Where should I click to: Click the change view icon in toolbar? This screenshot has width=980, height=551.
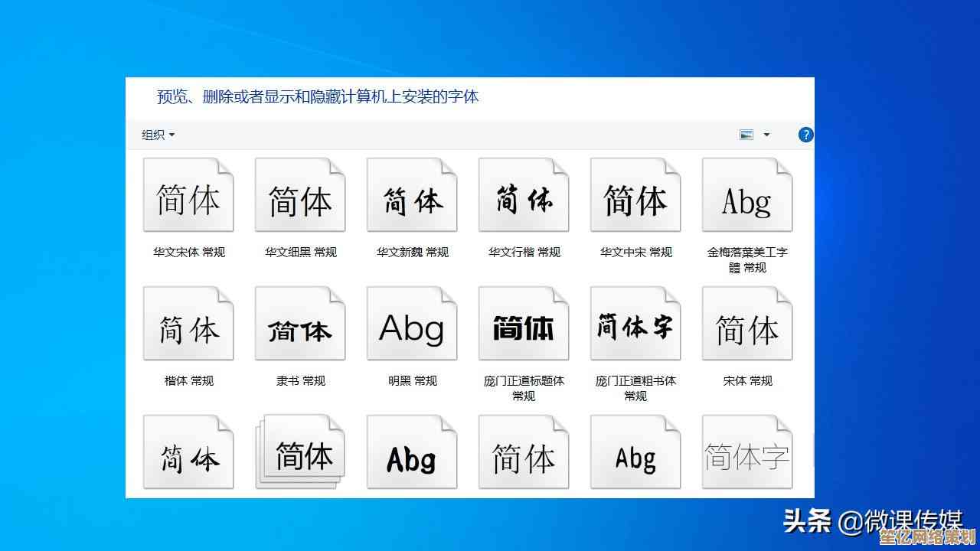coord(746,135)
